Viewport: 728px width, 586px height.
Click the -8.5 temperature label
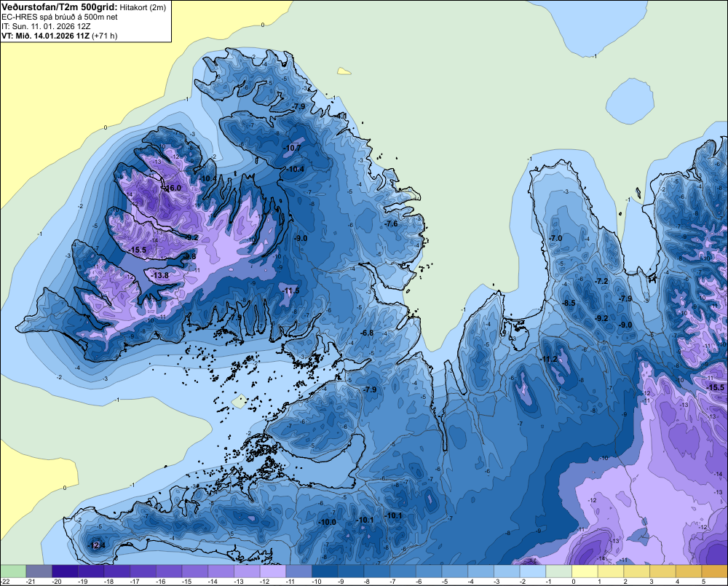pos(569,303)
